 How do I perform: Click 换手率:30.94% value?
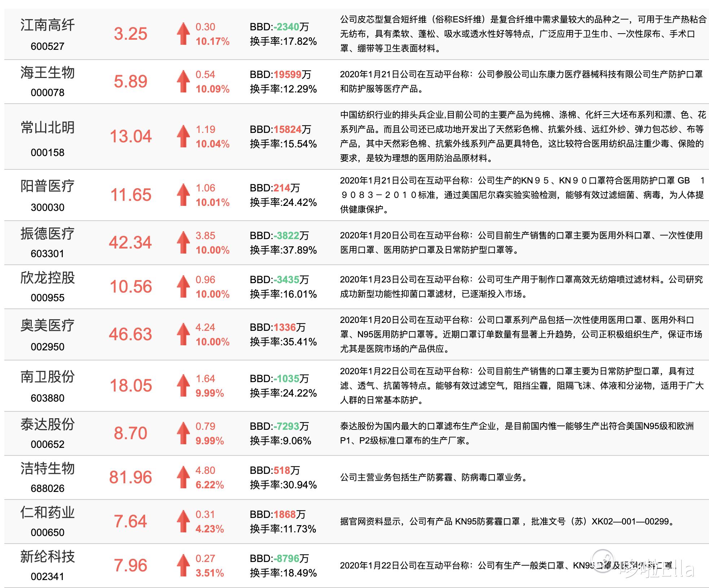(x=283, y=485)
